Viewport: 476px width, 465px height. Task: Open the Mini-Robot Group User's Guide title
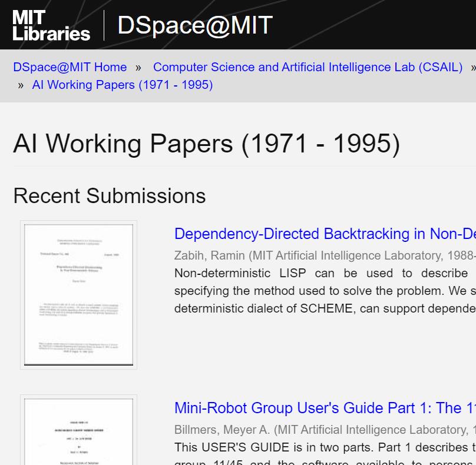[x=325, y=408]
